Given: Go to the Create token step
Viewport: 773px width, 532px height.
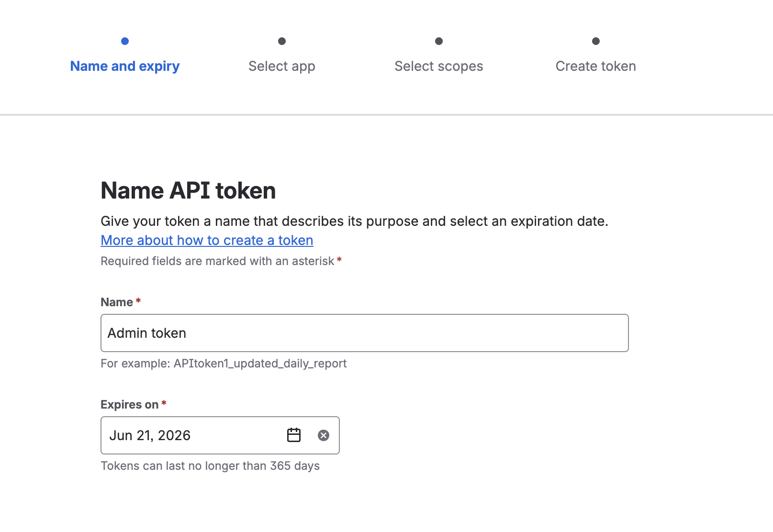Looking at the screenshot, I should (x=596, y=66).
